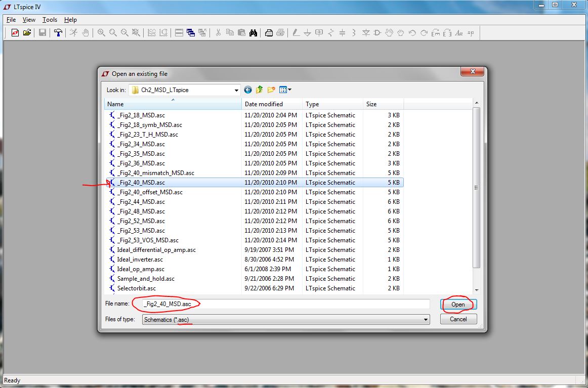The image size is (588, 388).
Task: Click the Mirror component icon
Action: (x=447, y=33)
